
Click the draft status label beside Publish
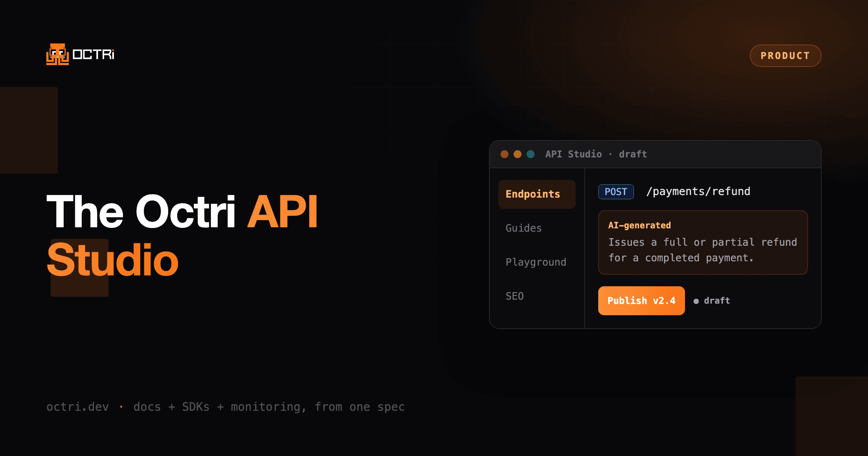[717, 301]
